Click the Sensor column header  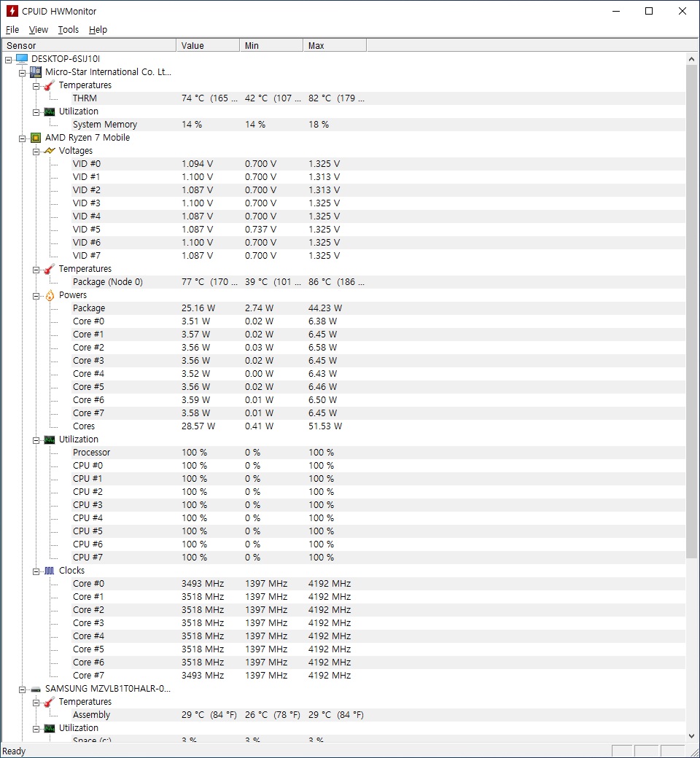pyautogui.click(x=89, y=45)
